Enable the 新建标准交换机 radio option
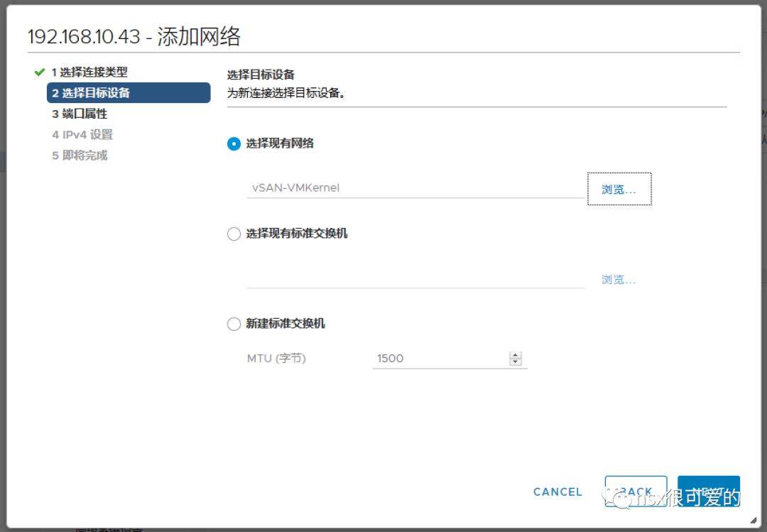The height and width of the screenshot is (532, 767). pyautogui.click(x=234, y=324)
